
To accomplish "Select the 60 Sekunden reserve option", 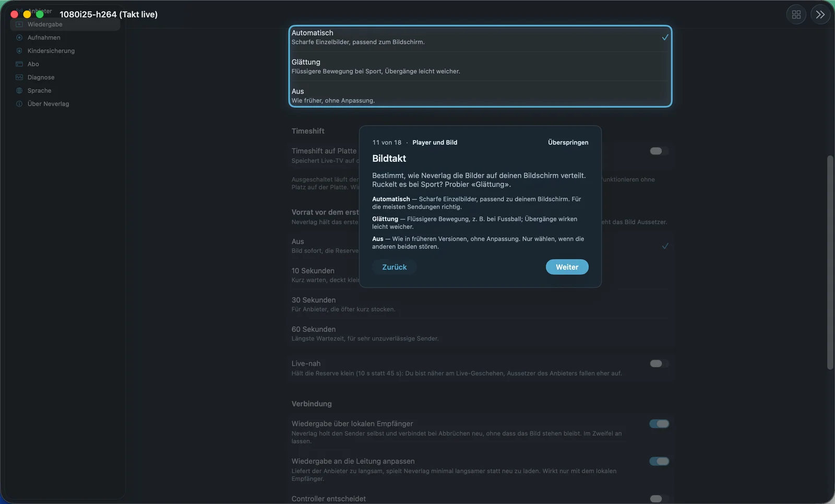I will point(480,333).
